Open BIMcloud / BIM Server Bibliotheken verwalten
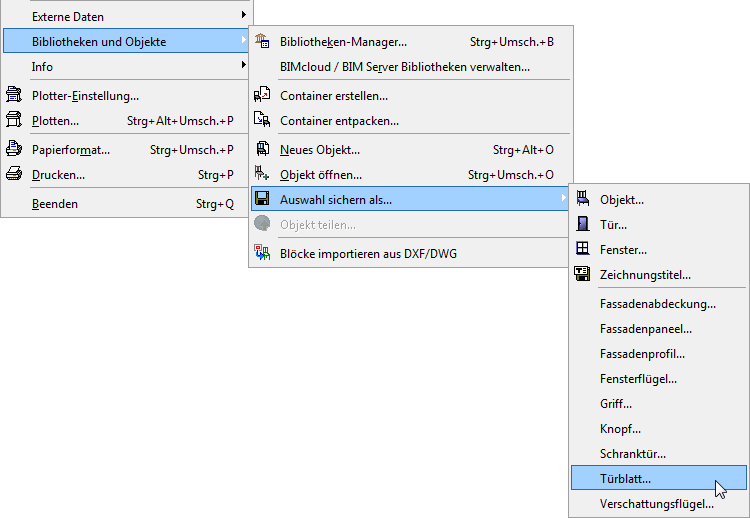750x518 pixels. tap(405, 67)
